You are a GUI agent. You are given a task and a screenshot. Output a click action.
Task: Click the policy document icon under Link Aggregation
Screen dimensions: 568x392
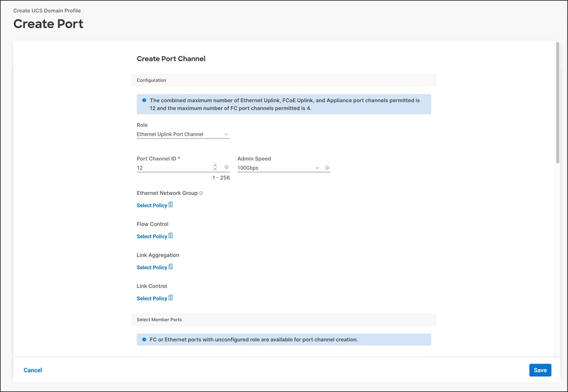[171, 266]
